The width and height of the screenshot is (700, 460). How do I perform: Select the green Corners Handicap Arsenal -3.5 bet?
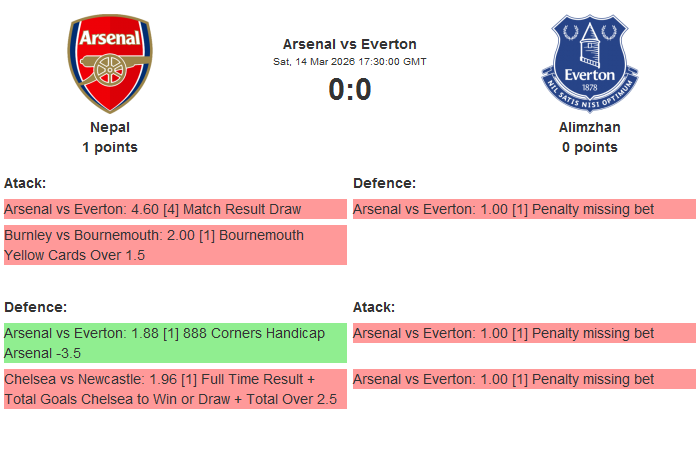pyautogui.click(x=175, y=343)
